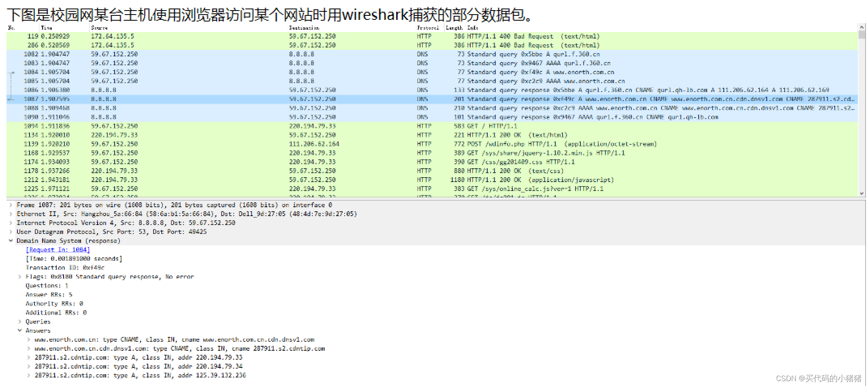Select packet 1225 GET online_calc.js

(432, 189)
